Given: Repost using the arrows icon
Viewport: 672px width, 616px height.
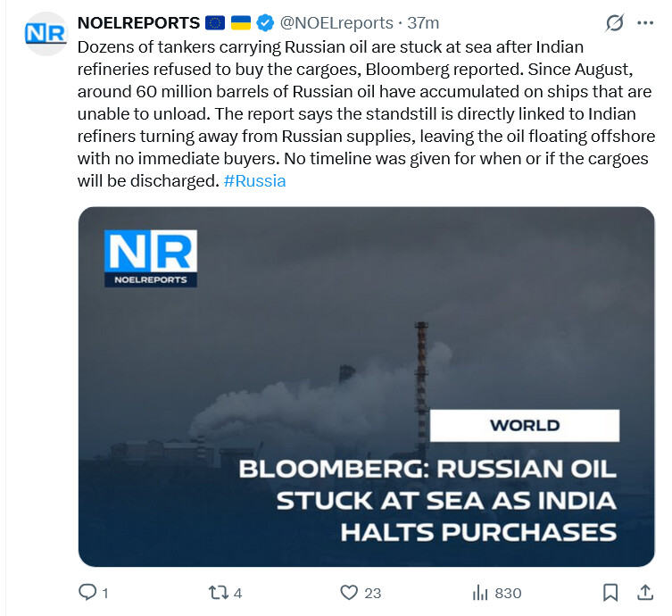Looking at the screenshot, I should pyautogui.click(x=218, y=592).
